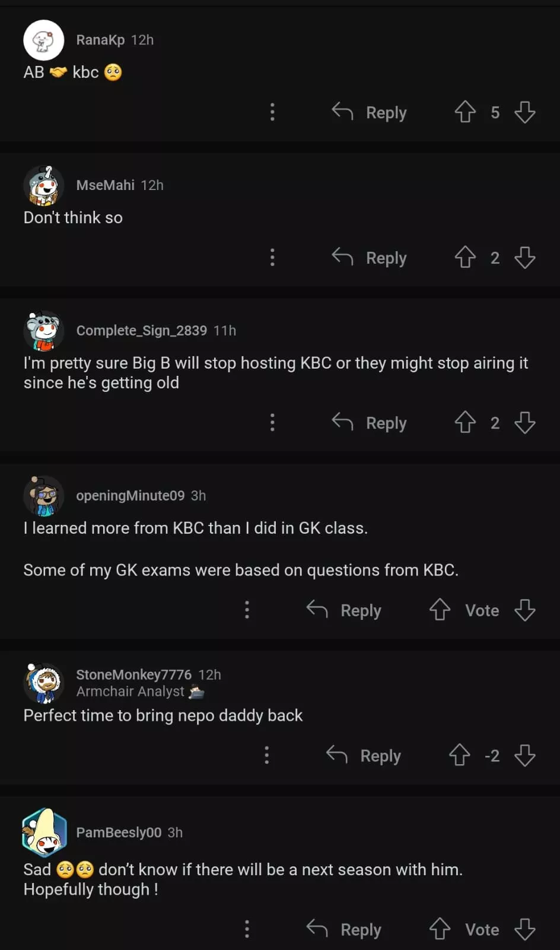Image resolution: width=560 pixels, height=950 pixels.
Task: Downvote StoneMonkey7776's nepo daddy comment
Action: tap(525, 755)
